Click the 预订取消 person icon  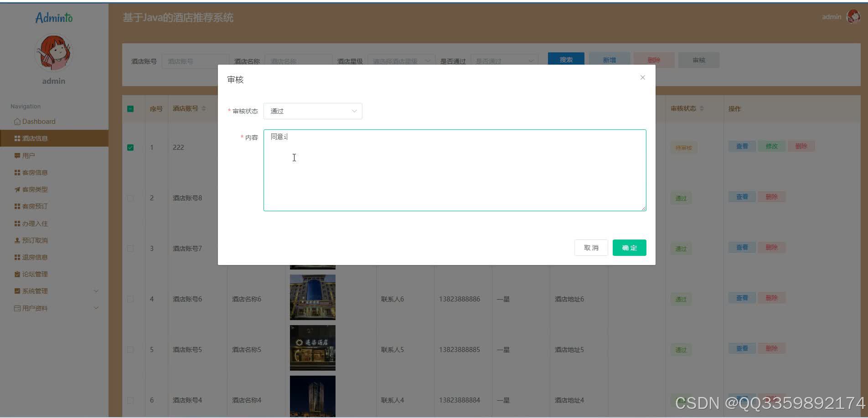tap(17, 240)
